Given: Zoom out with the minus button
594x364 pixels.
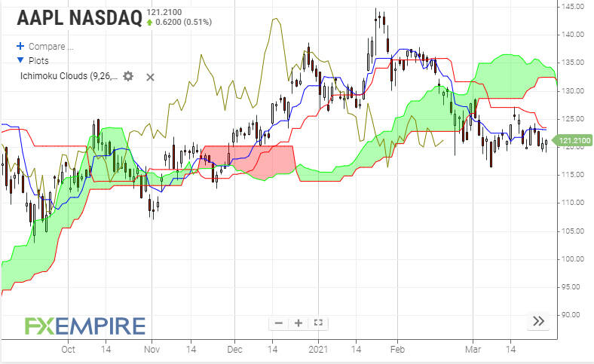Looking at the screenshot, I should 279,323.
